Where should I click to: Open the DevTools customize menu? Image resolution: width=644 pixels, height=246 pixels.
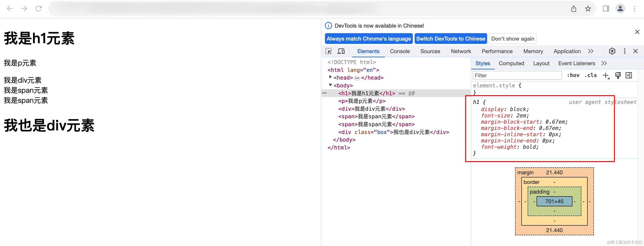pyautogui.click(x=625, y=51)
